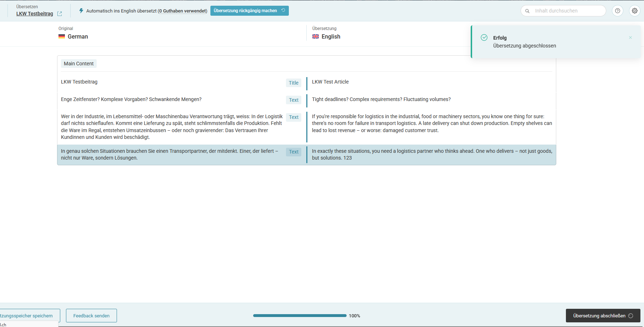
Task: Click the English translation language label
Action: click(x=331, y=36)
